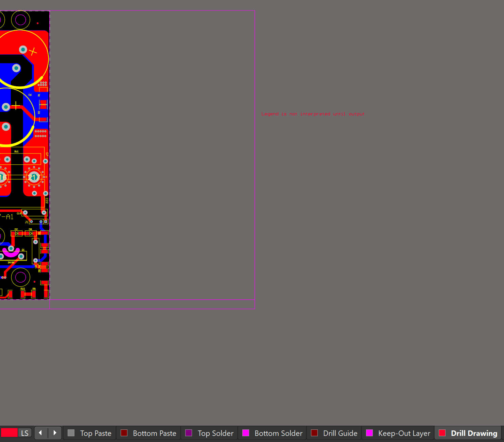Switch to the Keep-Out Layer tab
Screen dimensions: 504x442
tap(398, 433)
